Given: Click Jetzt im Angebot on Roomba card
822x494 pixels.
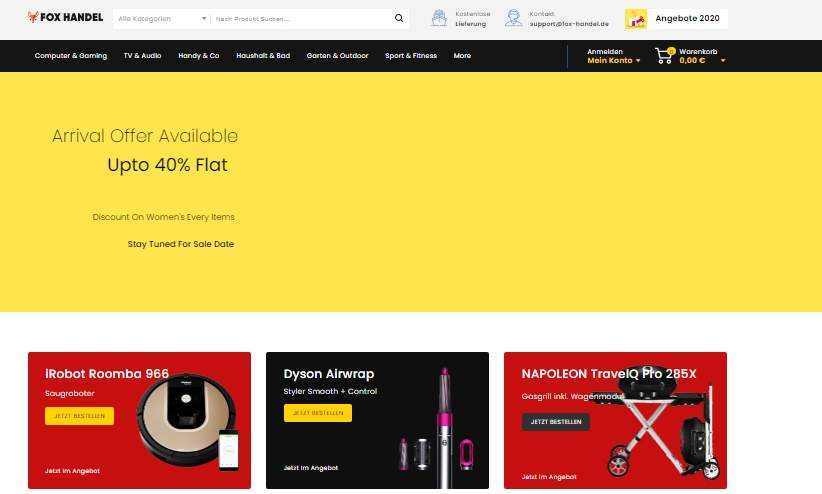Looking at the screenshot, I should [x=72, y=471].
